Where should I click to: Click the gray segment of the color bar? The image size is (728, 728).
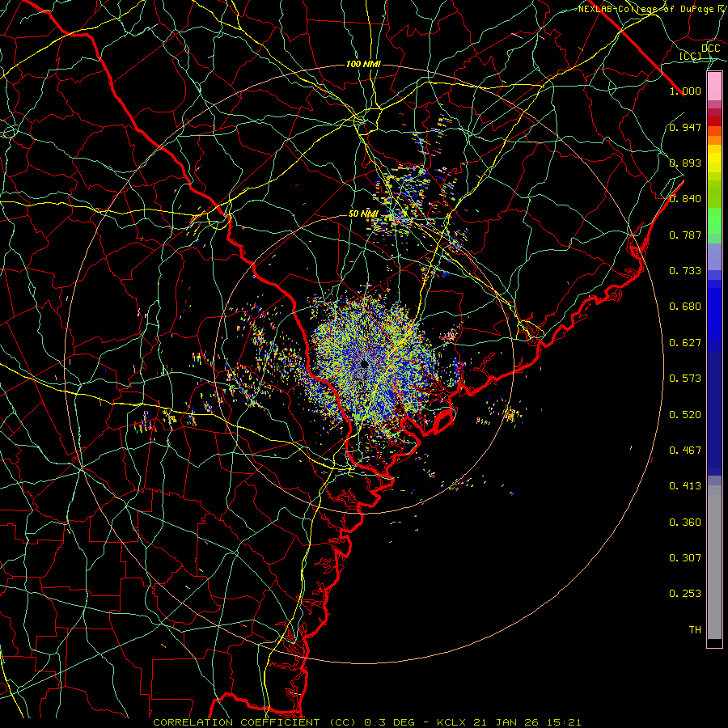714,562
